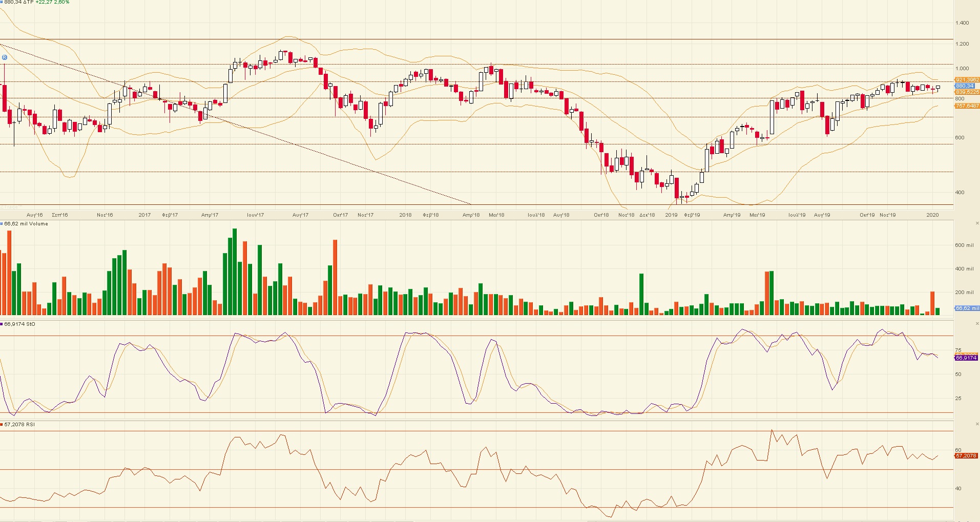
Task: Click the blue square beside ΑΤΡ title
Action: coord(2,2)
